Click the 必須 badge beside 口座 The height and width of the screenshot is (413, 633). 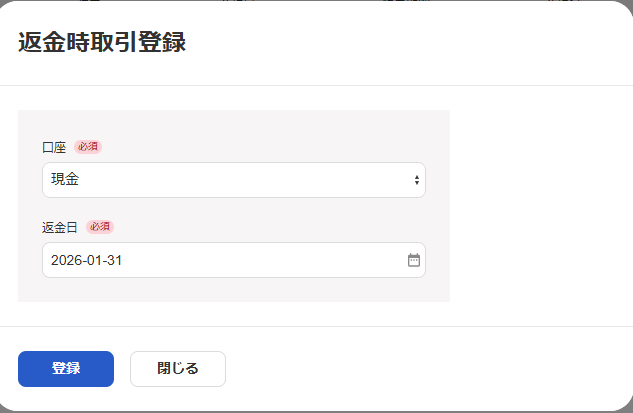(88, 147)
